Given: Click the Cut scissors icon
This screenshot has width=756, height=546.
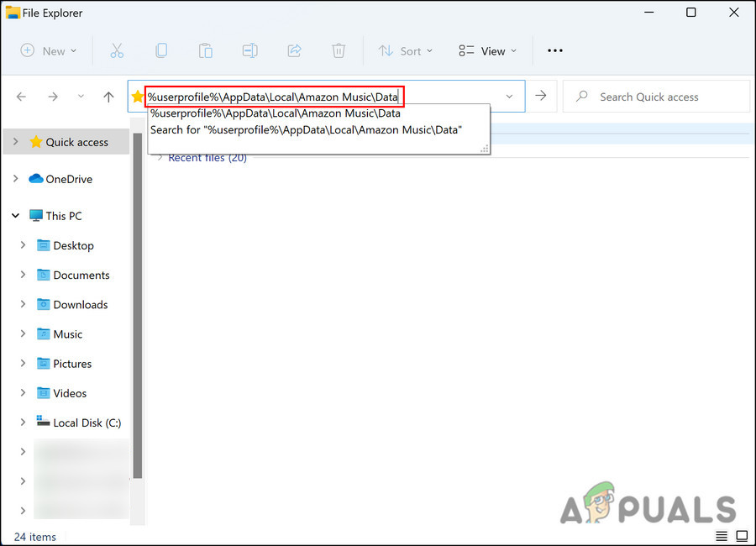Looking at the screenshot, I should [117, 50].
